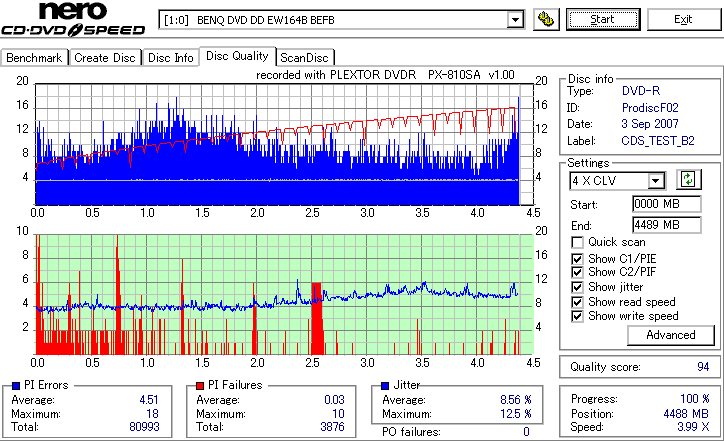Click the blue PI Errors legend square
Image resolution: width=724 pixels, height=441 pixels.
tap(16, 386)
